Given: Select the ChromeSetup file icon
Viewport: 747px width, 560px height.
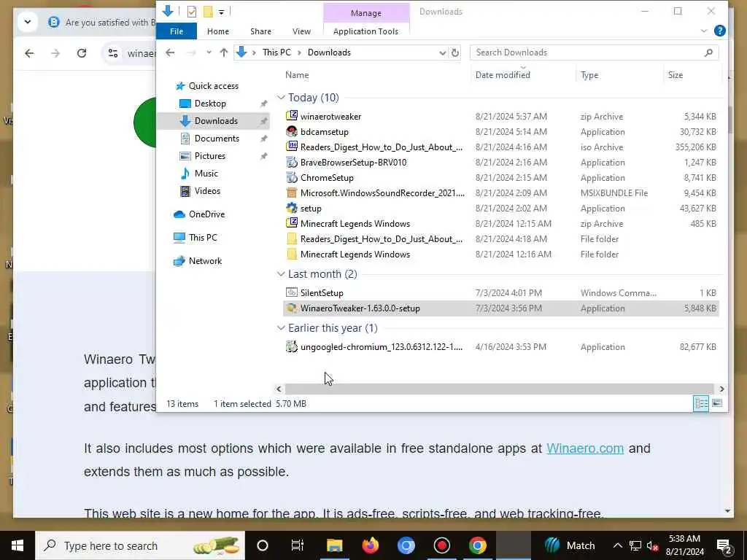Looking at the screenshot, I should click(292, 177).
